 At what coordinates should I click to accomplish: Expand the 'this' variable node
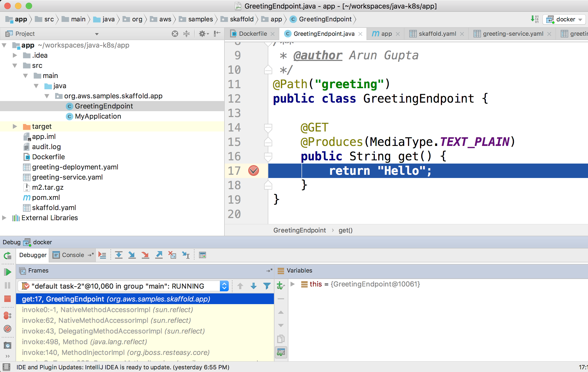(293, 284)
